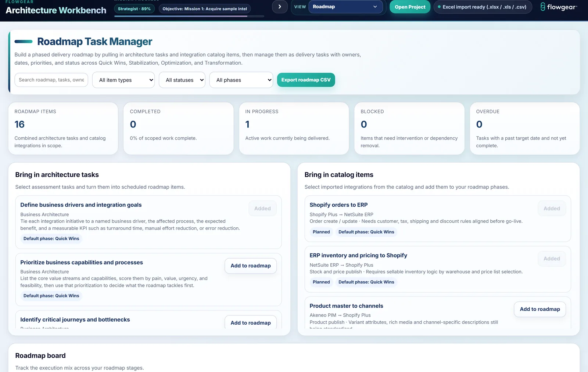
Task: Click 'Bring in catalog items' heading
Action: point(339,175)
